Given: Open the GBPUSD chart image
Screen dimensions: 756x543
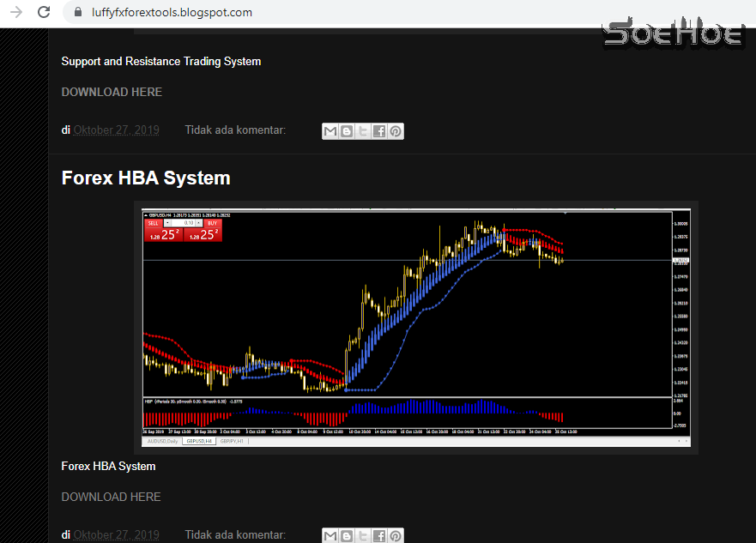Looking at the screenshot, I should click(x=416, y=328).
